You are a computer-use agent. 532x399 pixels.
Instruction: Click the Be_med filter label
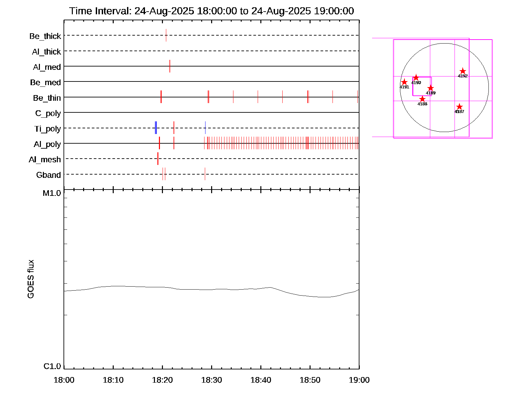point(46,82)
